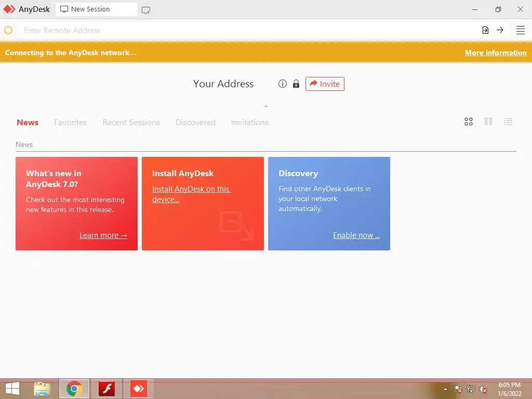Switch to list view

(508, 122)
